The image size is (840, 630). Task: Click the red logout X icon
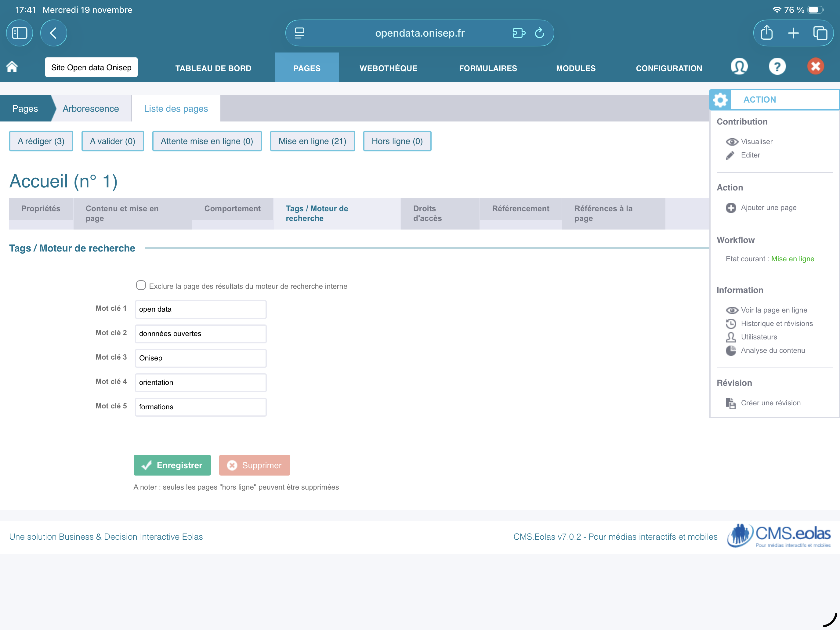815,67
